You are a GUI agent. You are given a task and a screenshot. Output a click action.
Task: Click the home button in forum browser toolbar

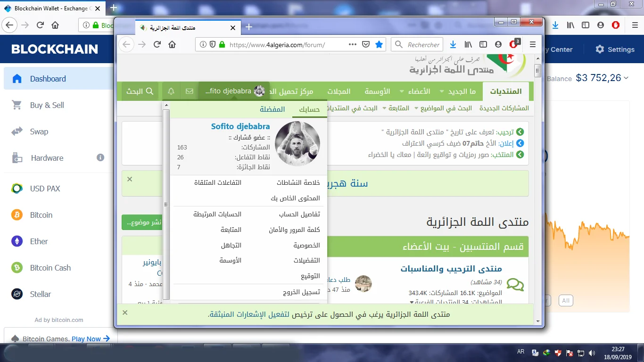(172, 44)
